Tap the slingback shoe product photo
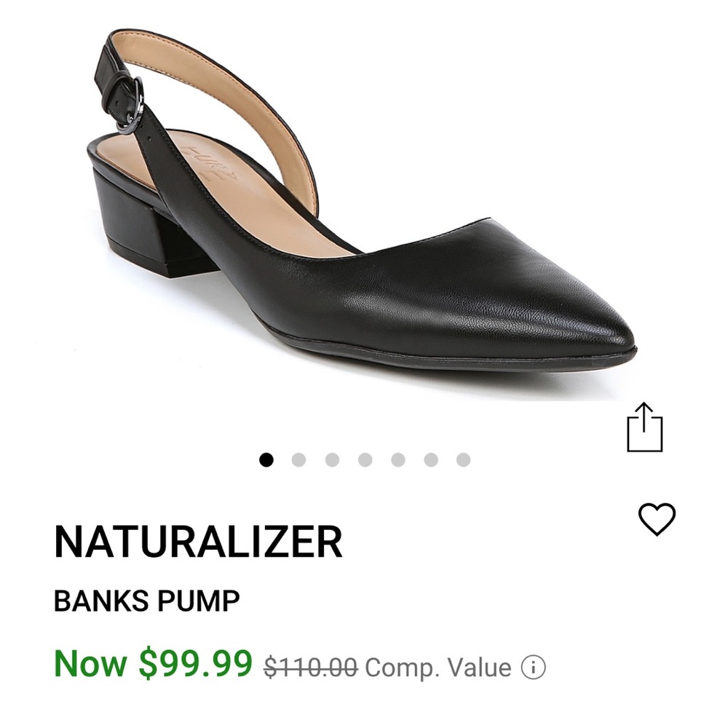 click(x=364, y=218)
